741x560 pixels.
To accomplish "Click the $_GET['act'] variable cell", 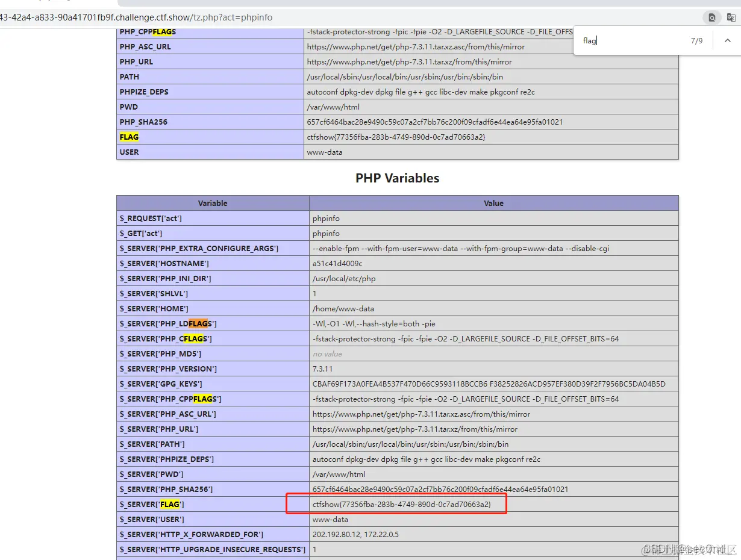I will point(213,233).
